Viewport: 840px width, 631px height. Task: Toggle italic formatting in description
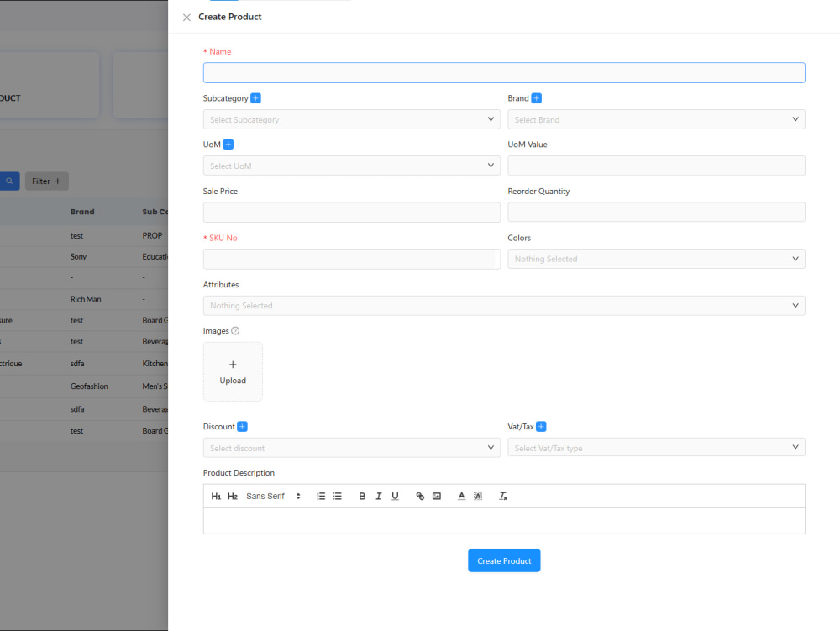click(x=379, y=496)
